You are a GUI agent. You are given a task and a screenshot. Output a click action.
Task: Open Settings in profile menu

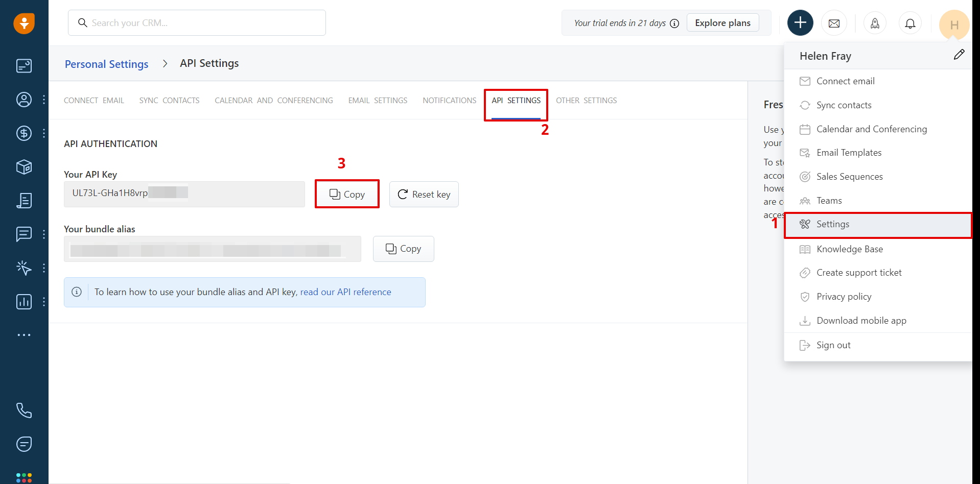878,225
